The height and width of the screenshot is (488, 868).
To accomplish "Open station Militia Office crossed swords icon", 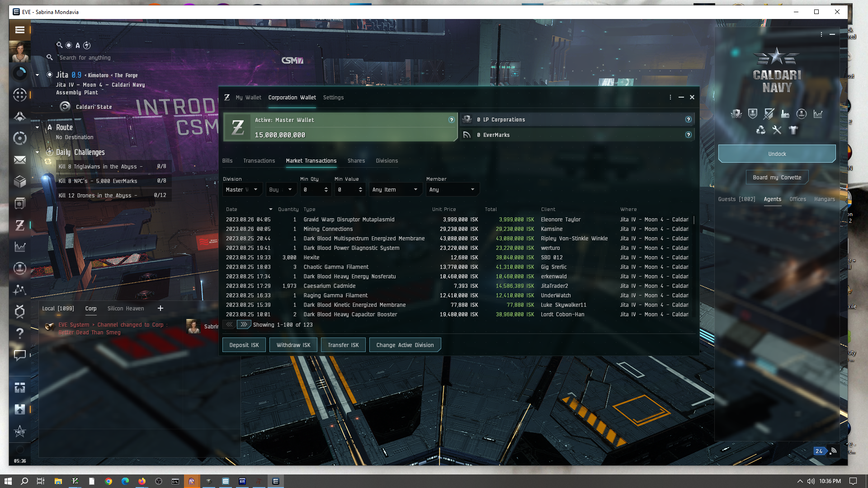I will [769, 114].
